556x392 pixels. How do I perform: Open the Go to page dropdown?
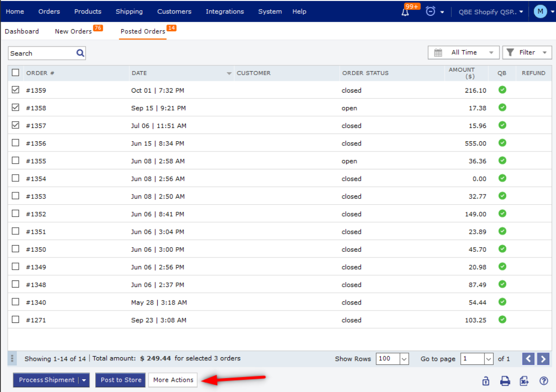point(477,359)
